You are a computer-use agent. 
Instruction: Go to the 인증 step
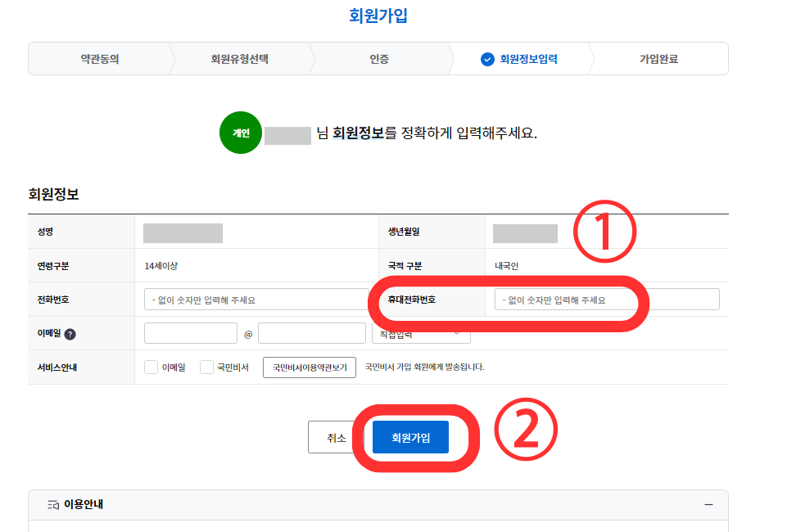[379, 59]
